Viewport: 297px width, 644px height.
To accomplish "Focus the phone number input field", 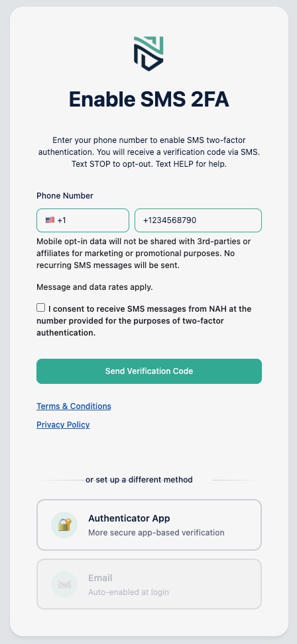I will point(198,220).
